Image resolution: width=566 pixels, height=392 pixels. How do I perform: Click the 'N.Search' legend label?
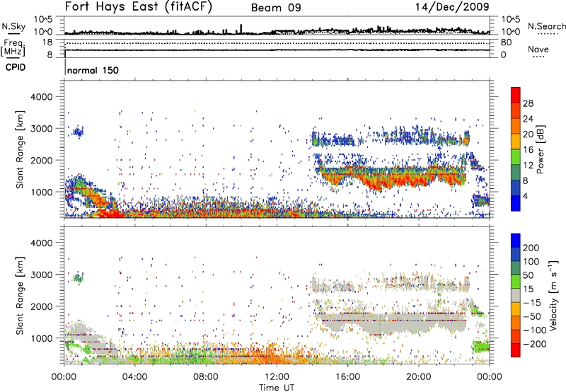click(546, 26)
